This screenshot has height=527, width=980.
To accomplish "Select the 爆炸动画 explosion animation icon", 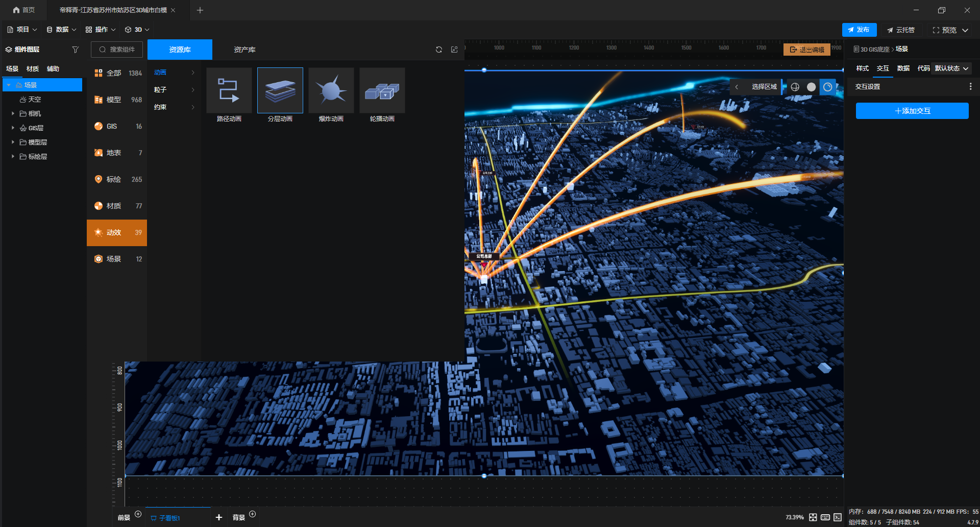I will point(331,90).
